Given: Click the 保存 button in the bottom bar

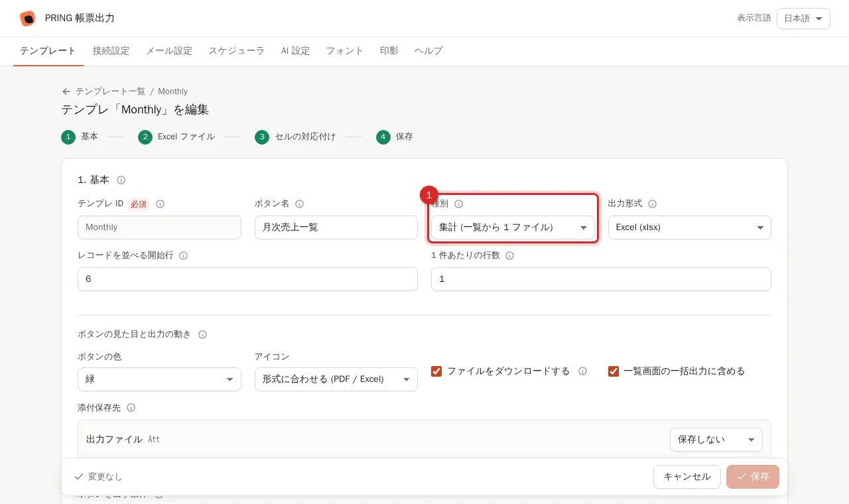Looking at the screenshot, I should pyautogui.click(x=753, y=477).
